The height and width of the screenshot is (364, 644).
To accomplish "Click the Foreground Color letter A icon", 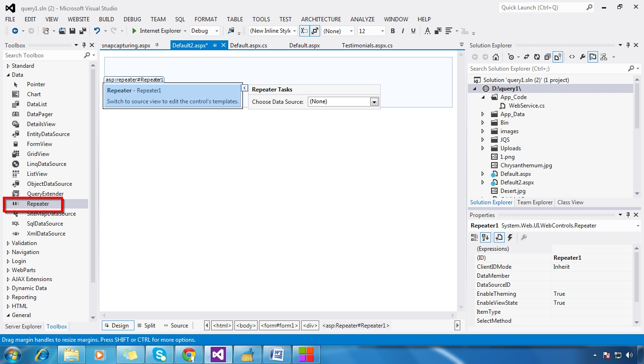I will pos(427,31).
